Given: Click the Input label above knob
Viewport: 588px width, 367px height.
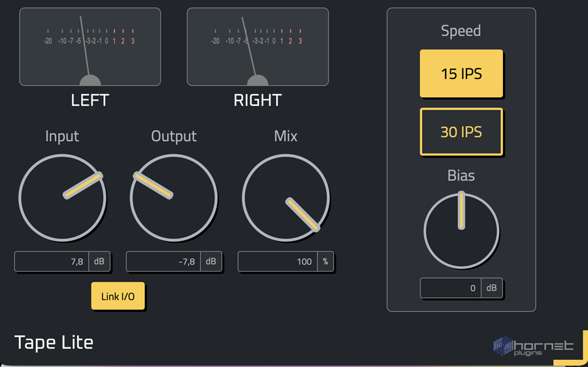Looking at the screenshot, I should pyautogui.click(x=62, y=136).
